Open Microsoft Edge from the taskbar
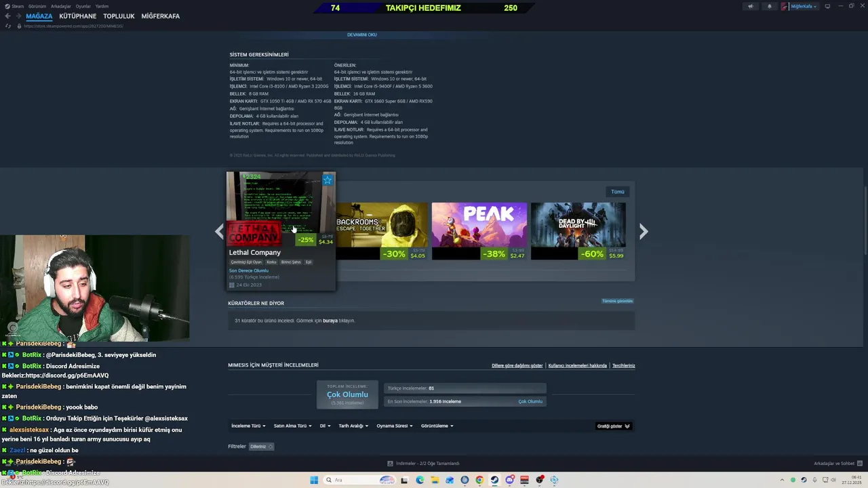Viewport: 868px width, 488px height. coord(420,480)
